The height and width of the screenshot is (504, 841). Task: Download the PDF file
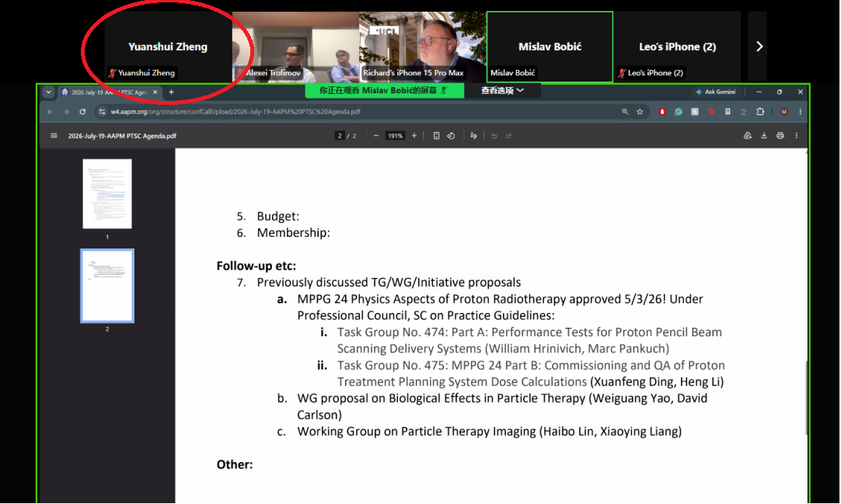click(x=764, y=135)
